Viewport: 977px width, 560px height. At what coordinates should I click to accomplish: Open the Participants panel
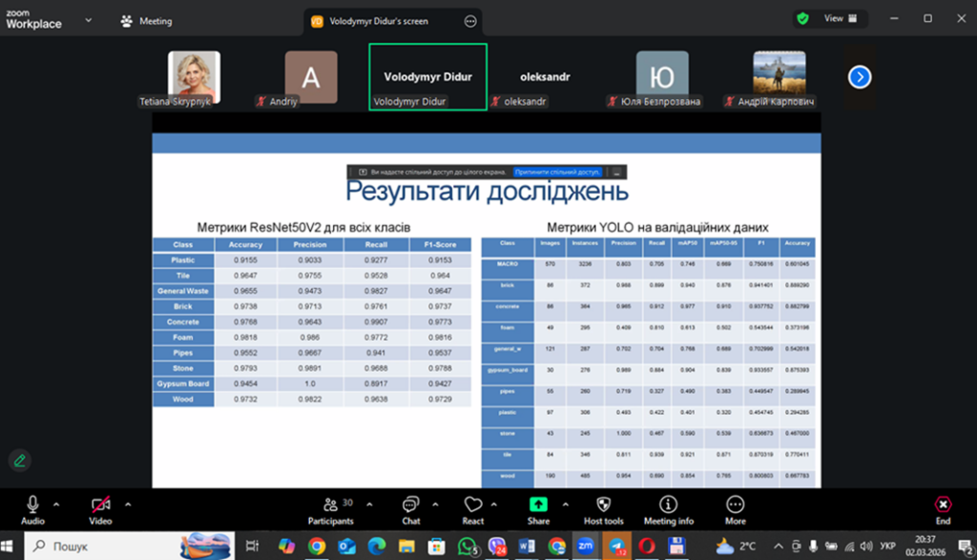pos(330,506)
